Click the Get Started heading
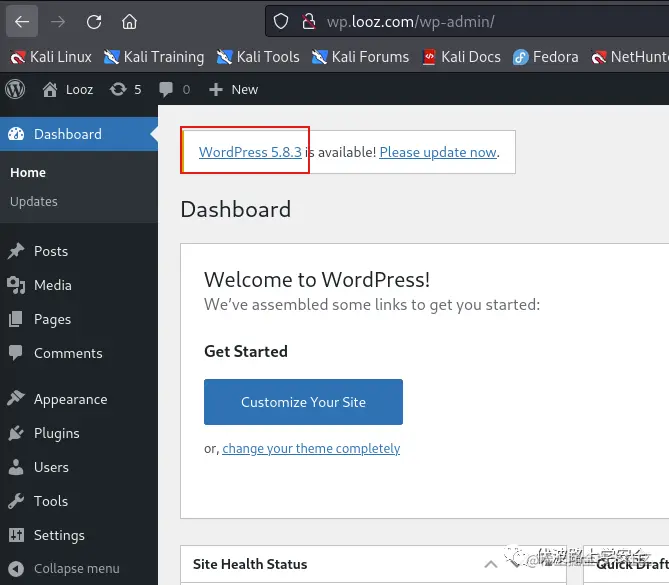 [246, 351]
